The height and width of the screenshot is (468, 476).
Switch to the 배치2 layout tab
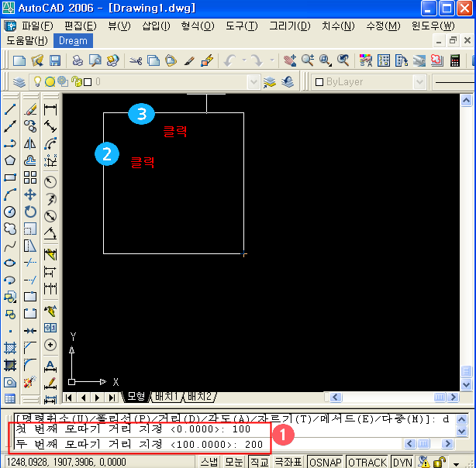[x=199, y=397]
